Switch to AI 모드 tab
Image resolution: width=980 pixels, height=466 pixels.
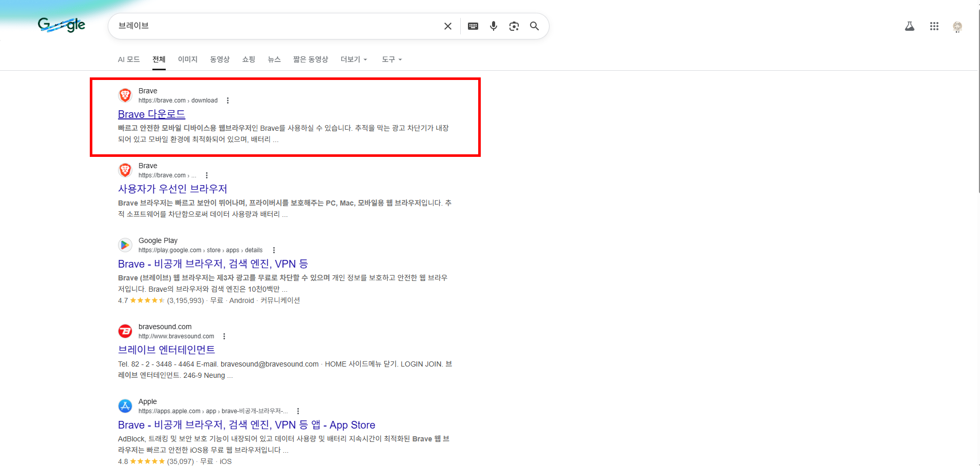pyautogui.click(x=129, y=59)
